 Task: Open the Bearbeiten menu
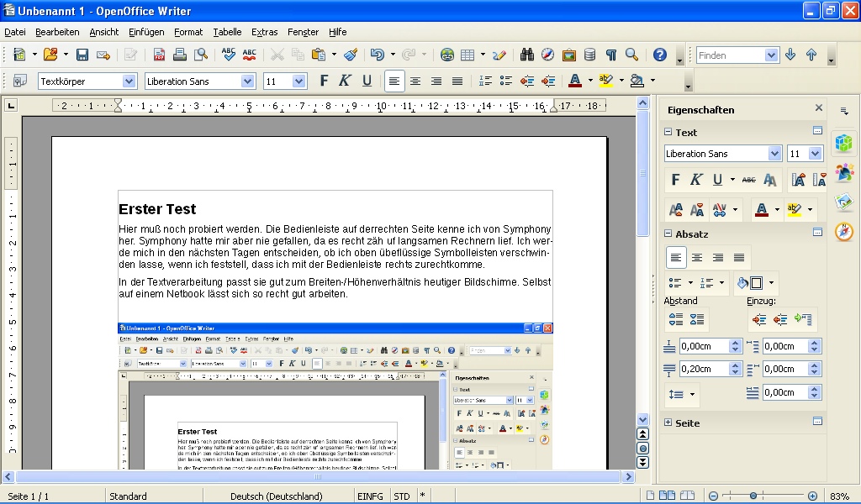57,32
